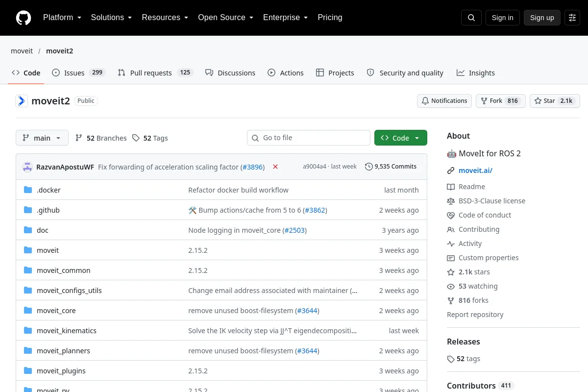Switch to the Discussions tab

point(230,73)
